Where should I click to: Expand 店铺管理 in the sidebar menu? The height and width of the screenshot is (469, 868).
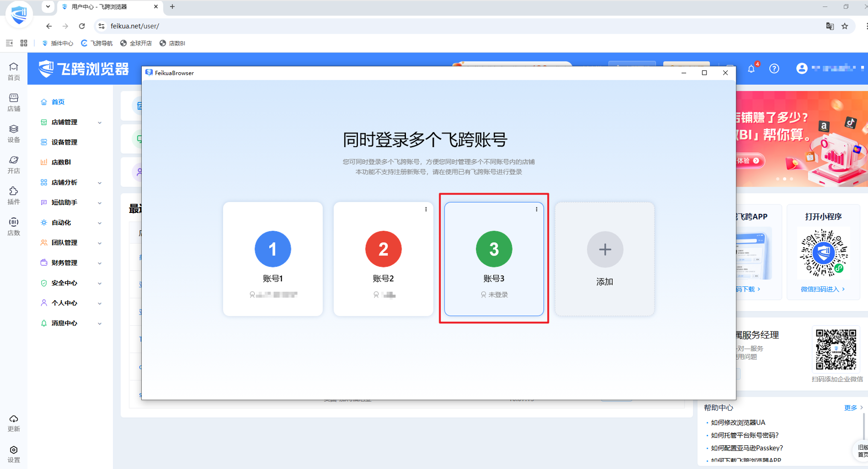click(x=70, y=122)
